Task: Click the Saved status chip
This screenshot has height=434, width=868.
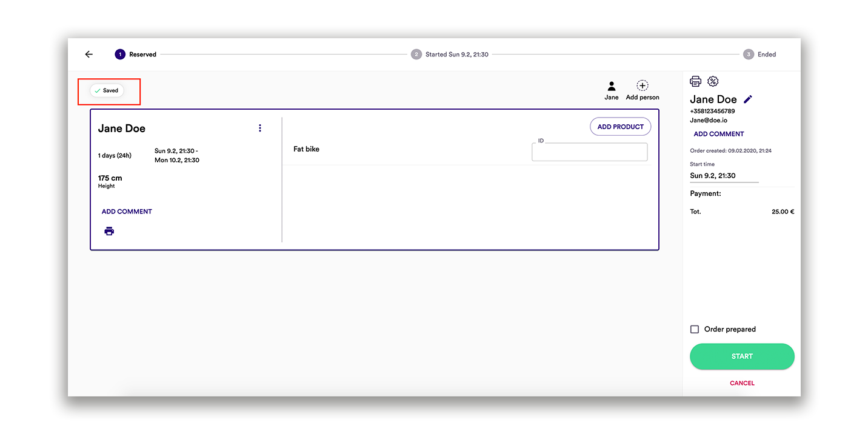Action: coord(107,90)
